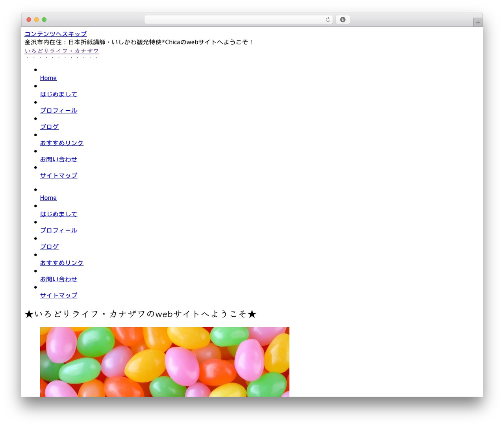View サイトマップ in the lower menu list
Screen dimensions: 504x427
(x=59, y=295)
